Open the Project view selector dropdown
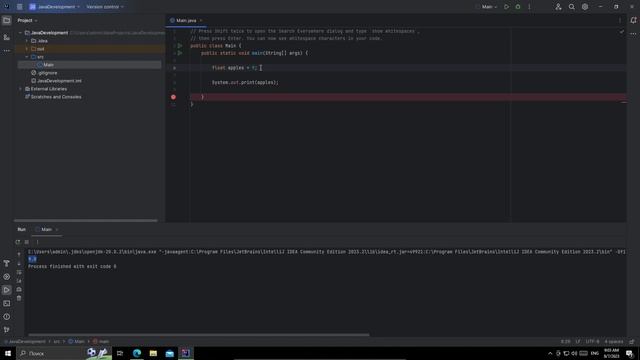Image resolution: width=640 pixels, height=360 pixels. 27,20
